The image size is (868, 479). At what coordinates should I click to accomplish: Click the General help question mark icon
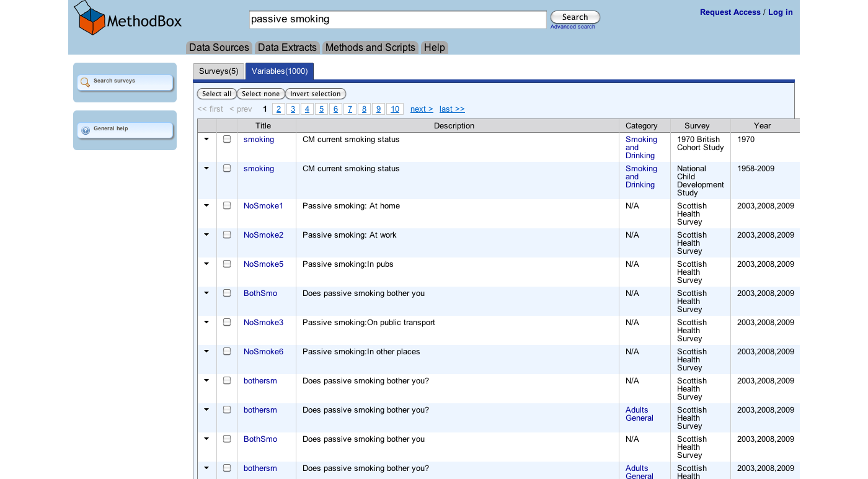[86, 130]
